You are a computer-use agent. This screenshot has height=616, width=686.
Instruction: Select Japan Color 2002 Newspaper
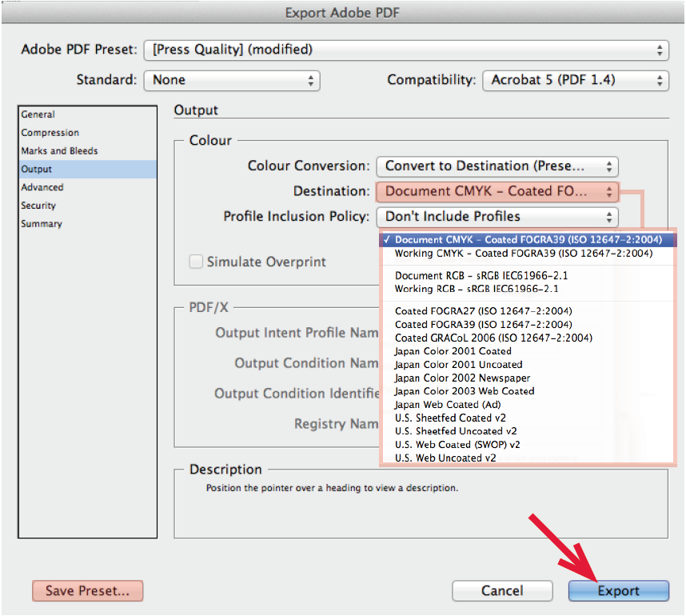click(x=528, y=378)
